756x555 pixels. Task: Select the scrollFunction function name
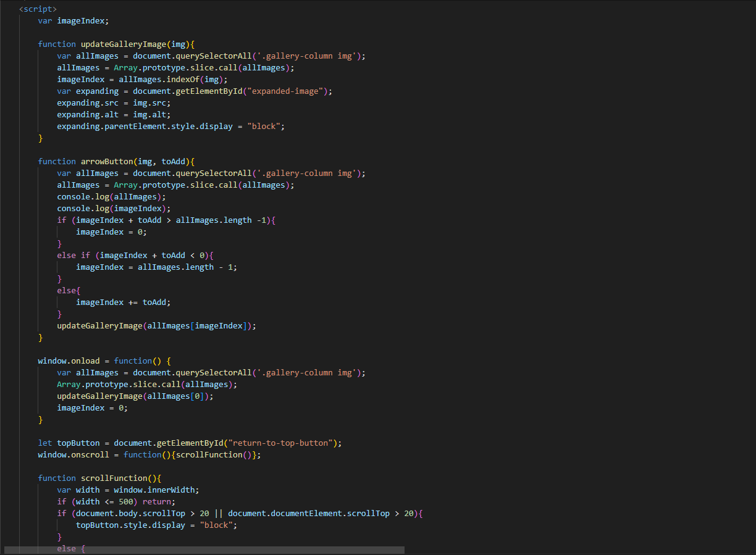pyautogui.click(x=111, y=478)
